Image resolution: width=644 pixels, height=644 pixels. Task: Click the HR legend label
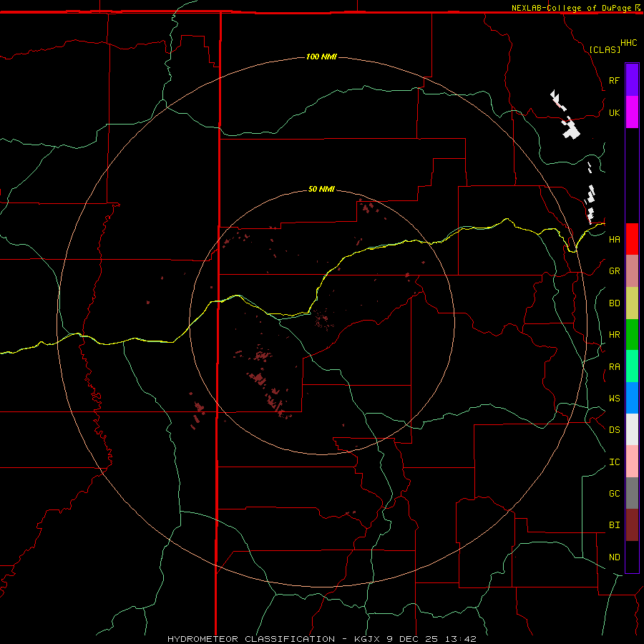click(x=614, y=335)
